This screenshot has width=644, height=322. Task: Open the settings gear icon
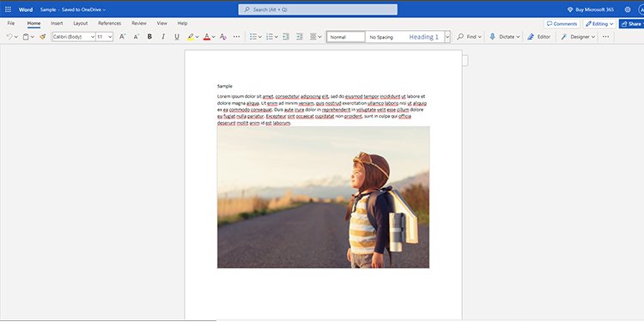(x=628, y=9)
